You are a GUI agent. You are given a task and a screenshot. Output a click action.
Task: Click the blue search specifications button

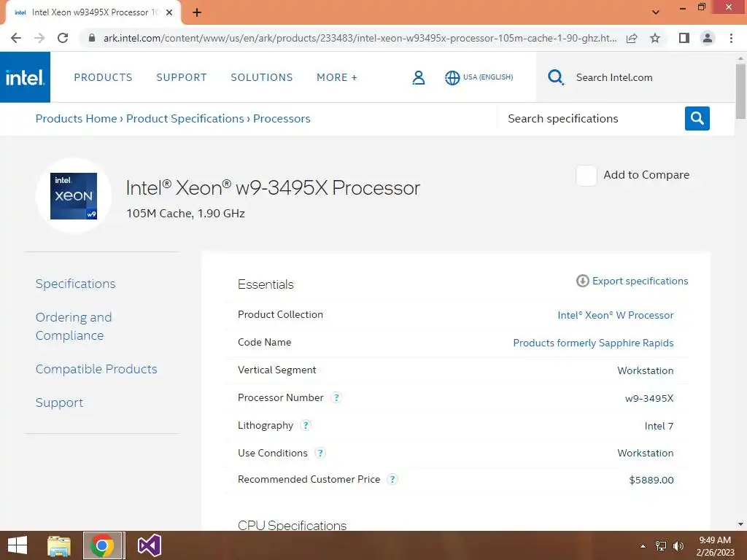(697, 118)
